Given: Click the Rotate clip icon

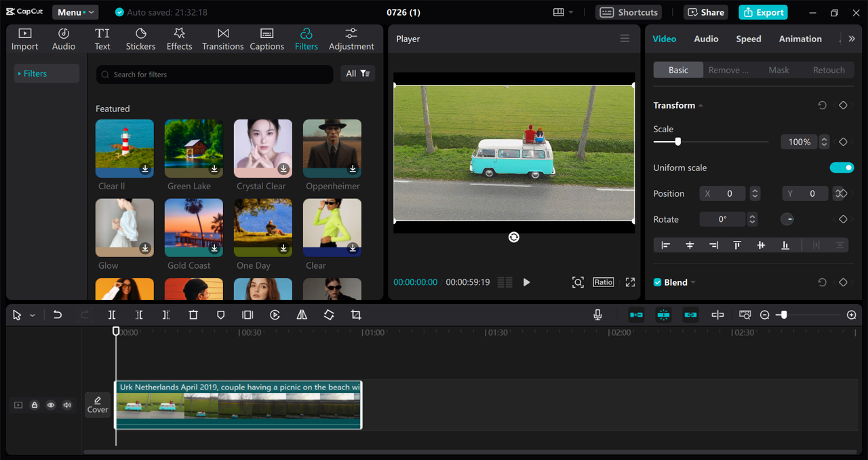Looking at the screenshot, I should coord(329,315).
